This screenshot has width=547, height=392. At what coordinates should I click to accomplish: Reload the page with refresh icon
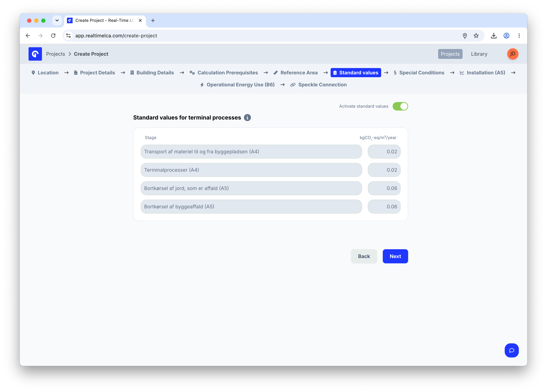pos(53,36)
